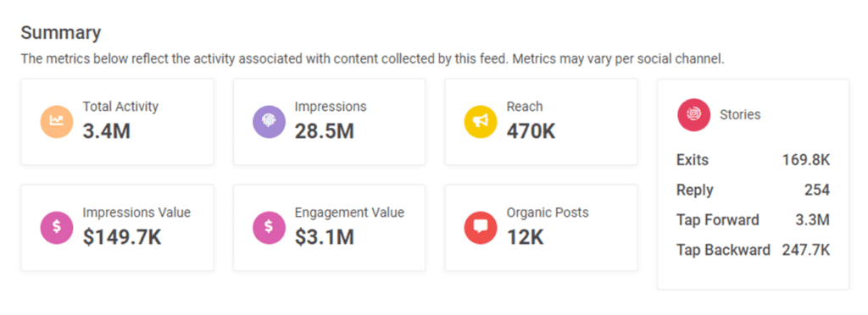
Task: Click the metrics description text under Summary
Action: [x=373, y=59]
